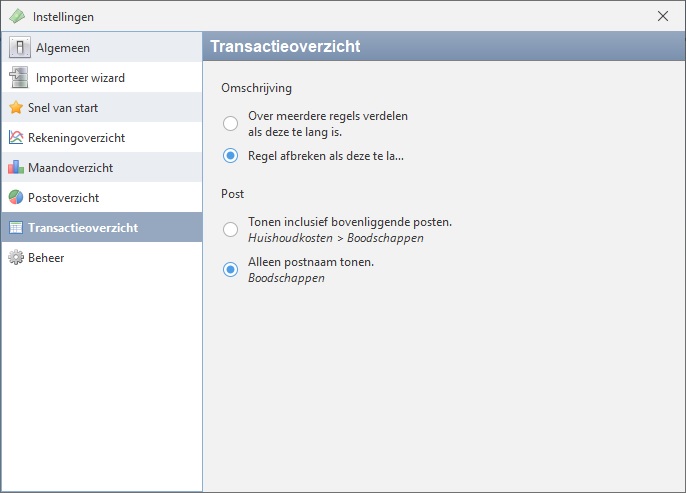
Task: Switch to Maandoverzicht settings
Action: click(102, 168)
